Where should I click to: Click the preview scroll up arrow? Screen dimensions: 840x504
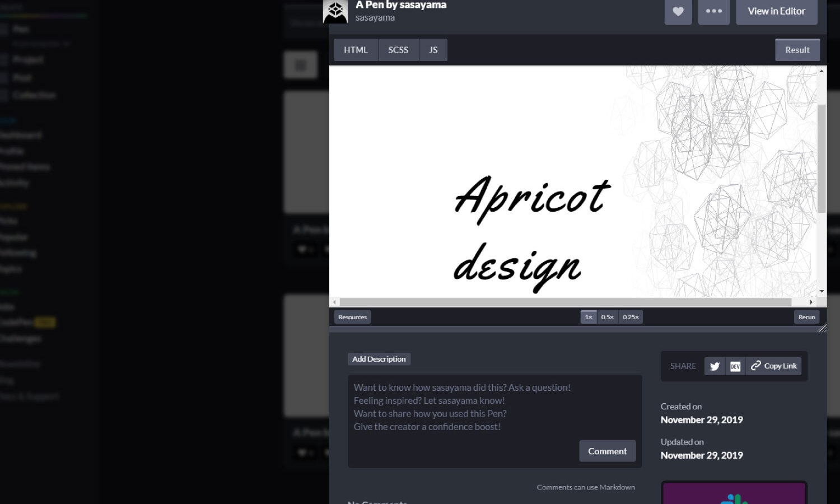822,71
